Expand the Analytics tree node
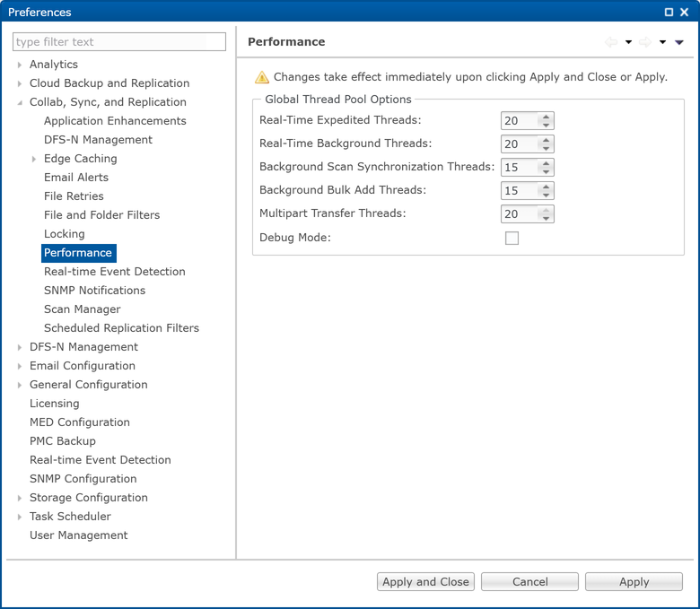 [x=20, y=65]
